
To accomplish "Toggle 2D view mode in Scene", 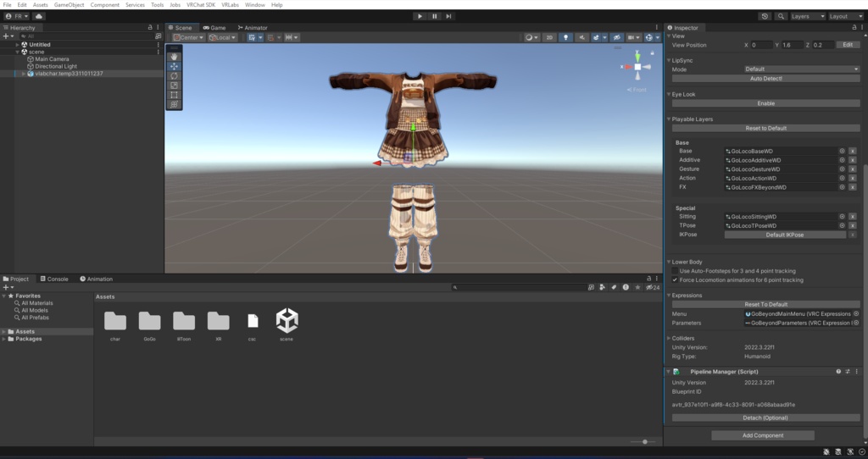I will coord(549,37).
